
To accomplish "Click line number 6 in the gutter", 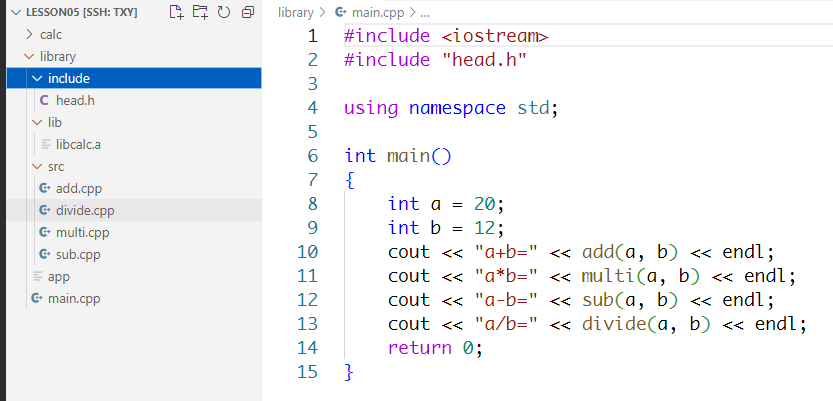I will pos(312,156).
